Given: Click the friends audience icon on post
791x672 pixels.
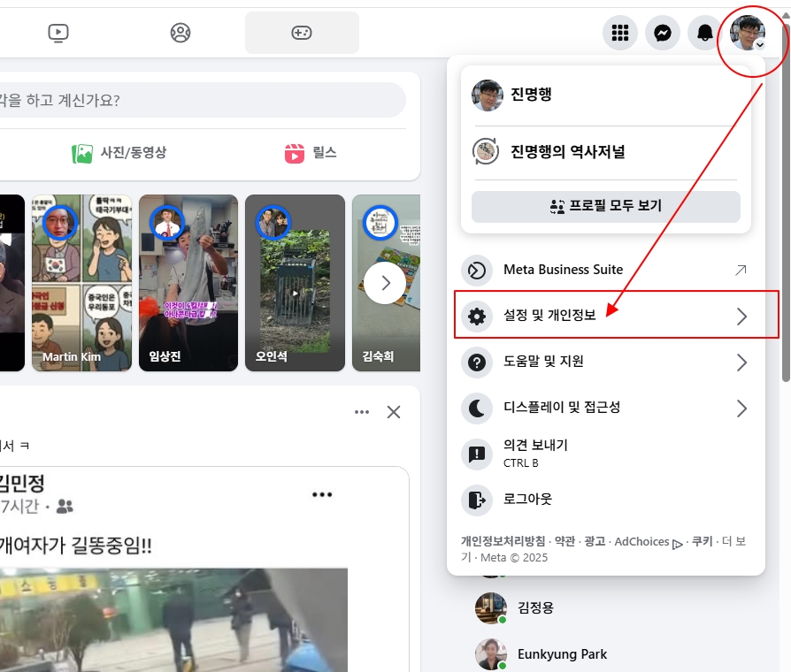Looking at the screenshot, I should [65, 506].
